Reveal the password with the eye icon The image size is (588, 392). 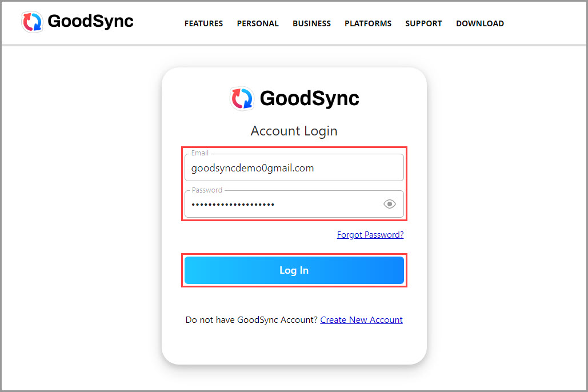389,204
